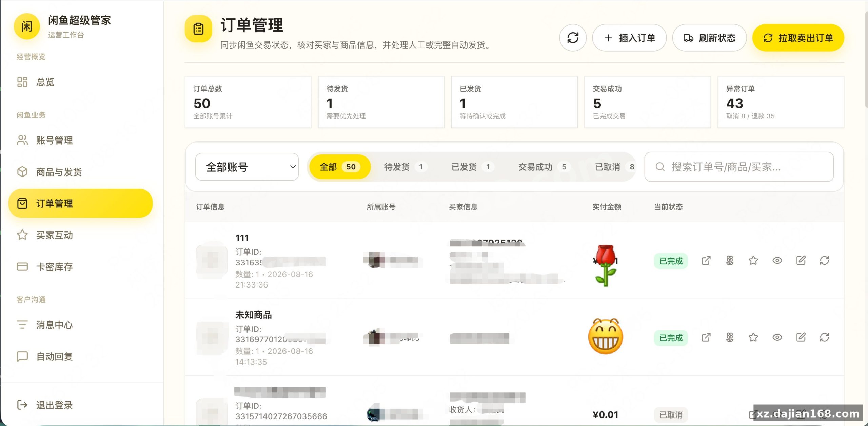Screen dimensions: 868x426
Task: Click the 已完成 status badge for order 111
Action: [671, 261]
